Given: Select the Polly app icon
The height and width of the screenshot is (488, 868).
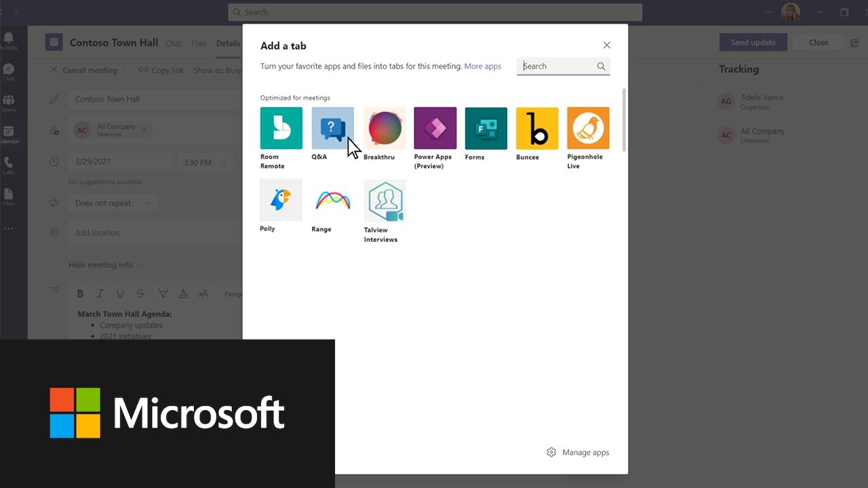Looking at the screenshot, I should pos(281,200).
